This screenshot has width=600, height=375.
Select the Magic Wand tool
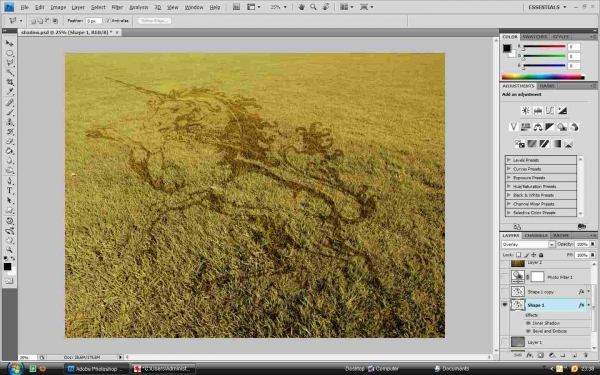click(10, 72)
